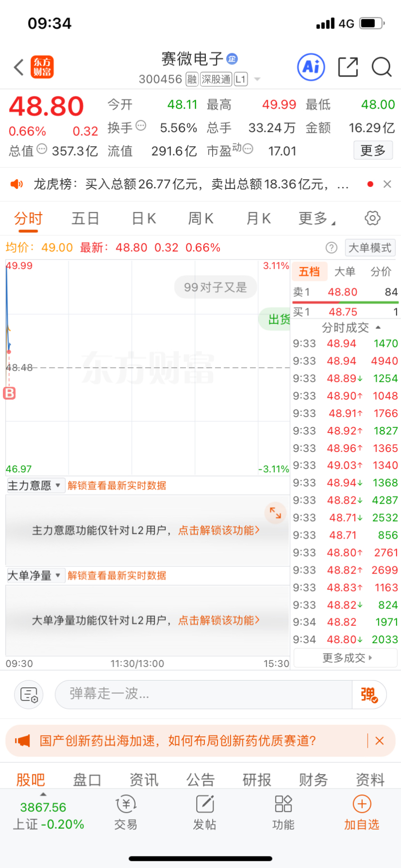The image size is (401, 868).
Task: Click 解锁查看最新实时数据 beside 主力意愿
Action: coord(117,485)
